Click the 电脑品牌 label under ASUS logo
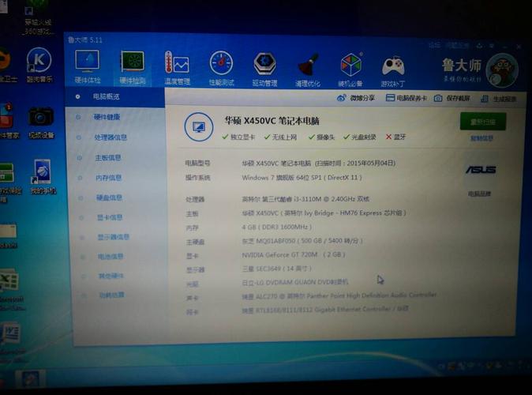Screen dimensions: 532x395 click(479, 194)
